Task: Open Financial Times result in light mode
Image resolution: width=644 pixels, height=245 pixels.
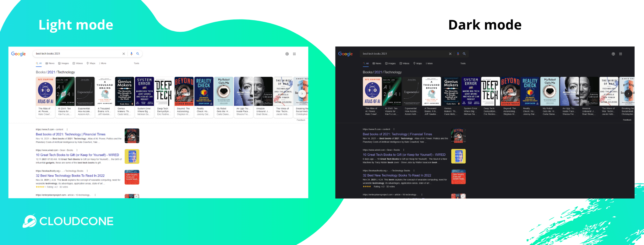Action: pyautogui.click(x=71, y=134)
